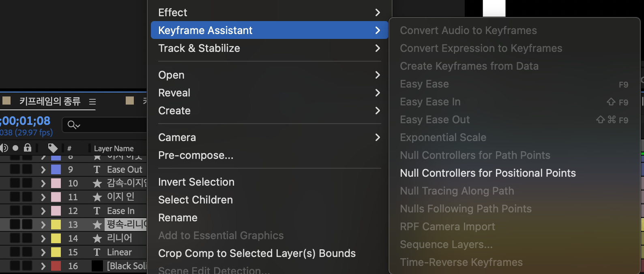Click the label tag column icon

point(53,148)
